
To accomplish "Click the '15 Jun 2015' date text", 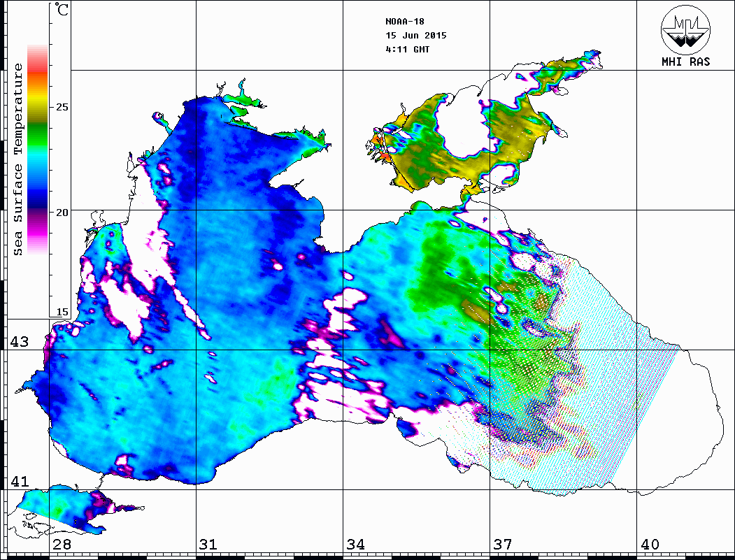I will [x=416, y=36].
